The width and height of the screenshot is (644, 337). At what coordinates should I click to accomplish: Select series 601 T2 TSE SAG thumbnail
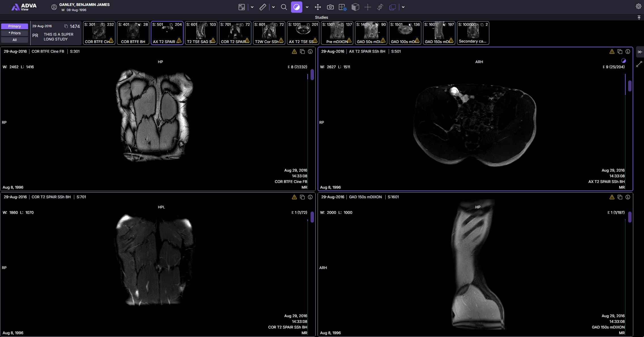click(201, 33)
